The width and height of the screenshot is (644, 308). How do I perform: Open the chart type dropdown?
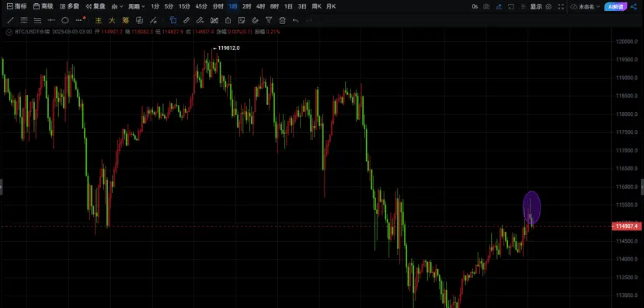[117, 6]
